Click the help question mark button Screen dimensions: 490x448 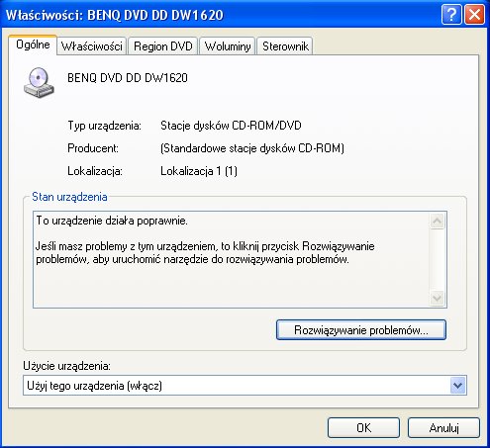[x=451, y=15]
